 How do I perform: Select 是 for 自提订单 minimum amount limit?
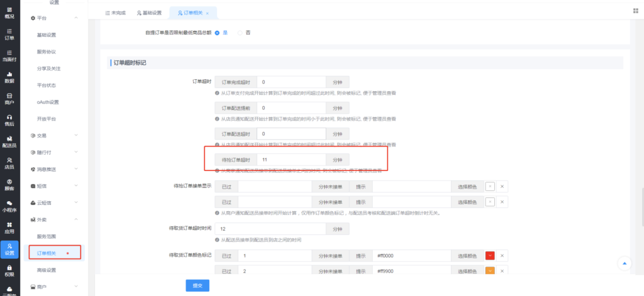pos(218,32)
